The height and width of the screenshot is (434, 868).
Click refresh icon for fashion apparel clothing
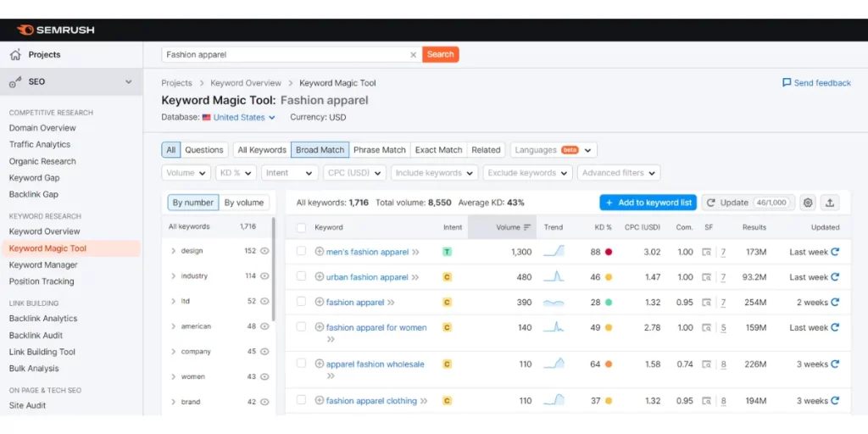pos(835,400)
